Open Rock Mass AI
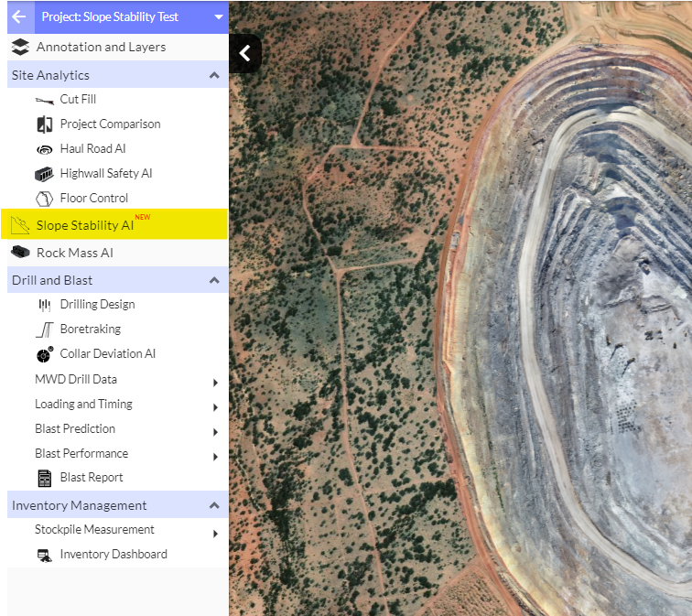 pyautogui.click(x=74, y=253)
